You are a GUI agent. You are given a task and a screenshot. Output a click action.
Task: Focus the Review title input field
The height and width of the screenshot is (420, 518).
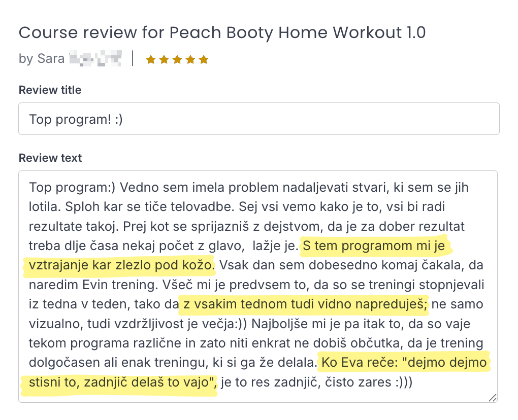[x=258, y=119]
